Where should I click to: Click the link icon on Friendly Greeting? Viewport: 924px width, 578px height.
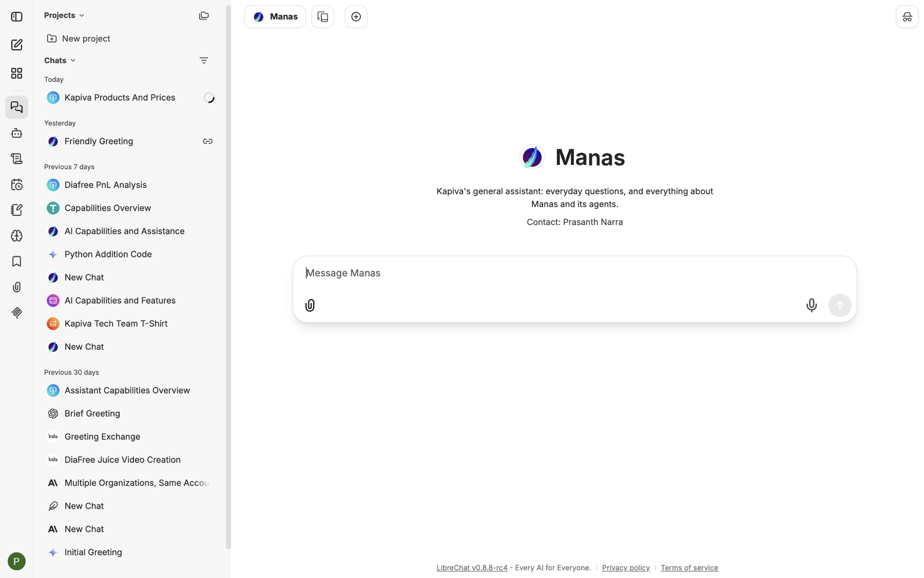point(207,141)
